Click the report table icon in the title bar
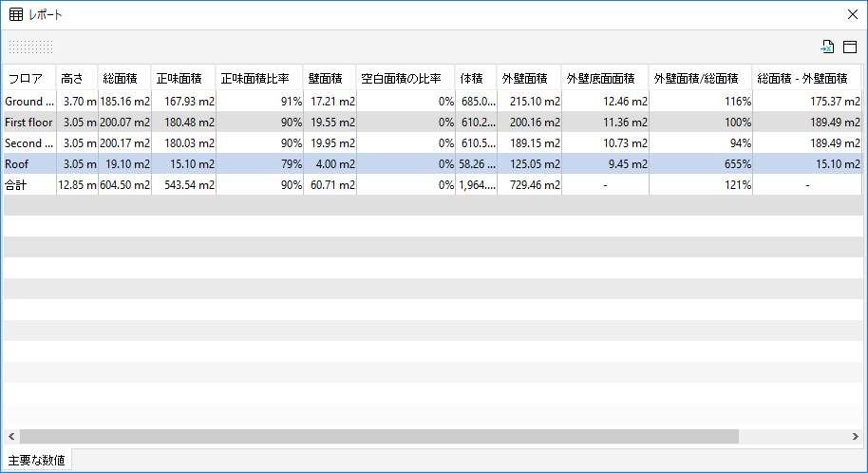The height and width of the screenshot is (473, 868). tap(16, 14)
